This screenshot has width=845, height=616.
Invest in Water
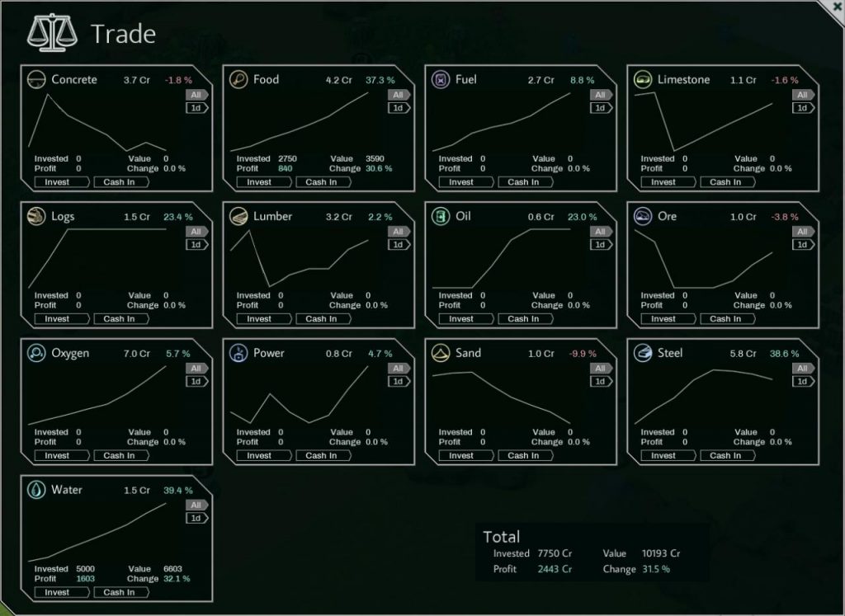[x=57, y=592]
